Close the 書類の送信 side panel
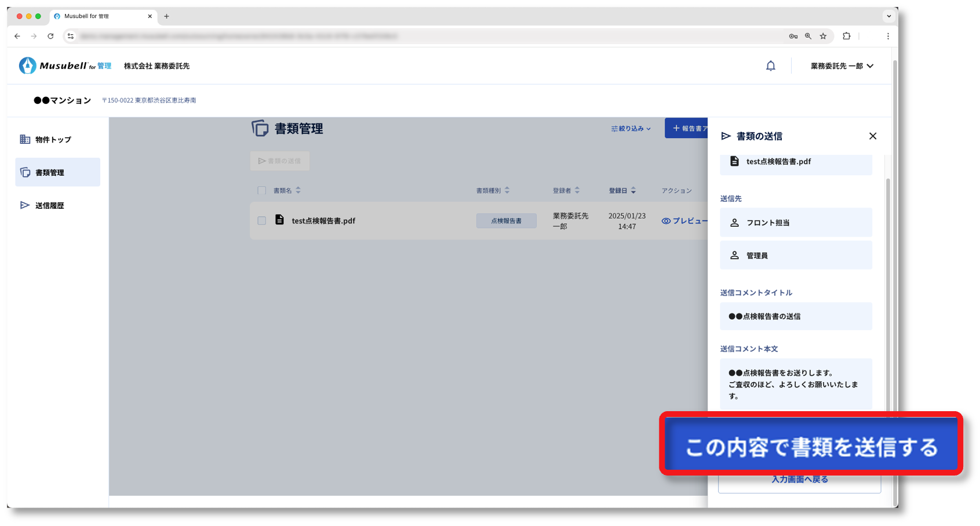The image size is (980, 526). tap(872, 136)
